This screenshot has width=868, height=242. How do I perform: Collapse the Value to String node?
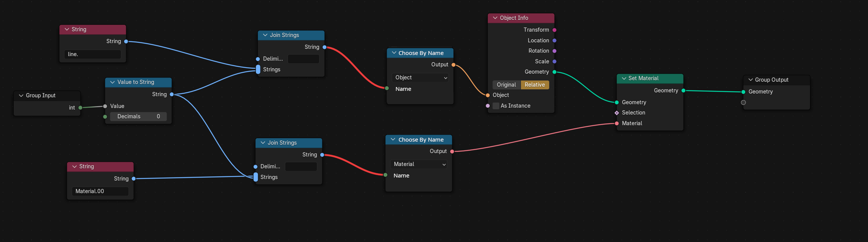[113, 82]
